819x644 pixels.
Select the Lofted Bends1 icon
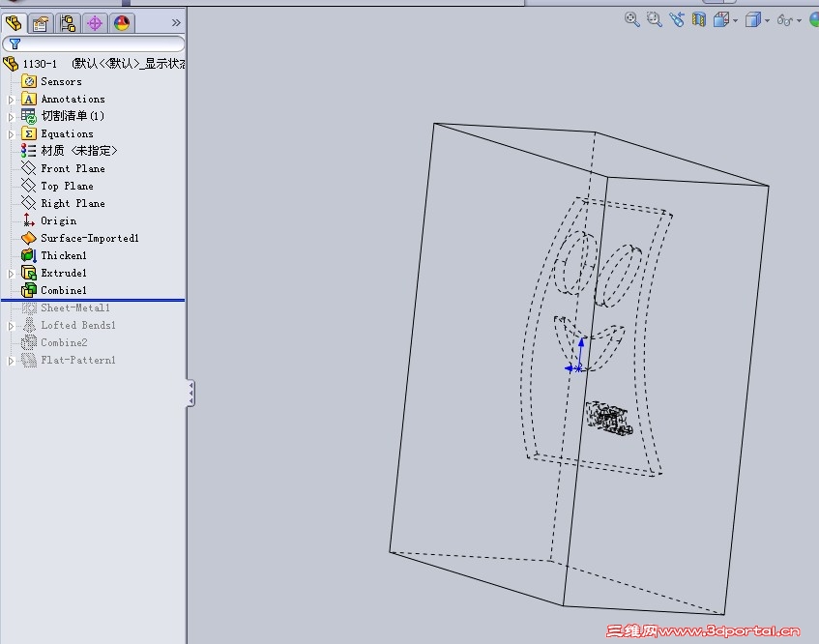[x=29, y=325]
